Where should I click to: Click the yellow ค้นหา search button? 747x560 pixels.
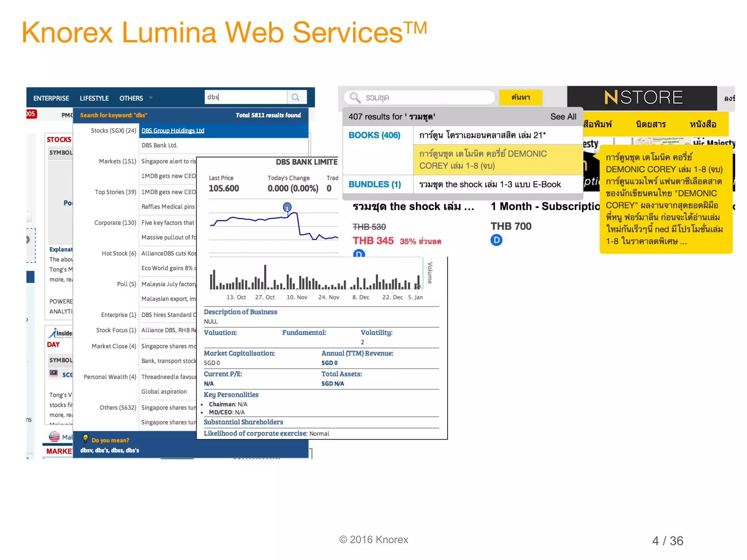coord(520,97)
